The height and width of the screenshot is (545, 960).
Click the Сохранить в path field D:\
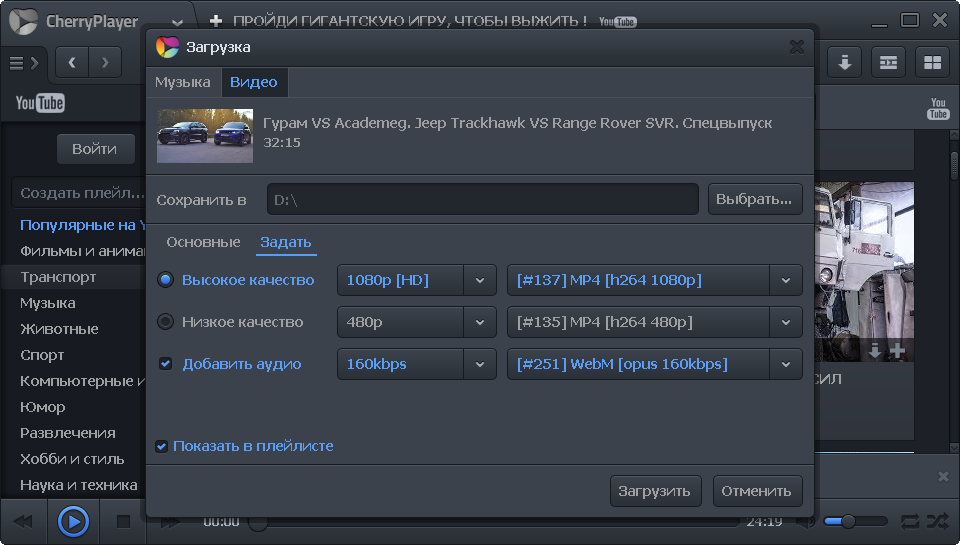point(482,199)
